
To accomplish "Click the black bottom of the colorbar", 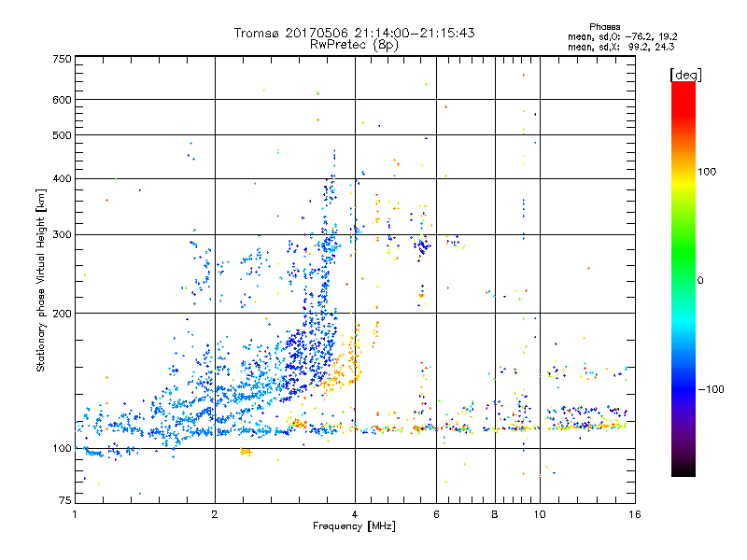I will click(684, 469).
